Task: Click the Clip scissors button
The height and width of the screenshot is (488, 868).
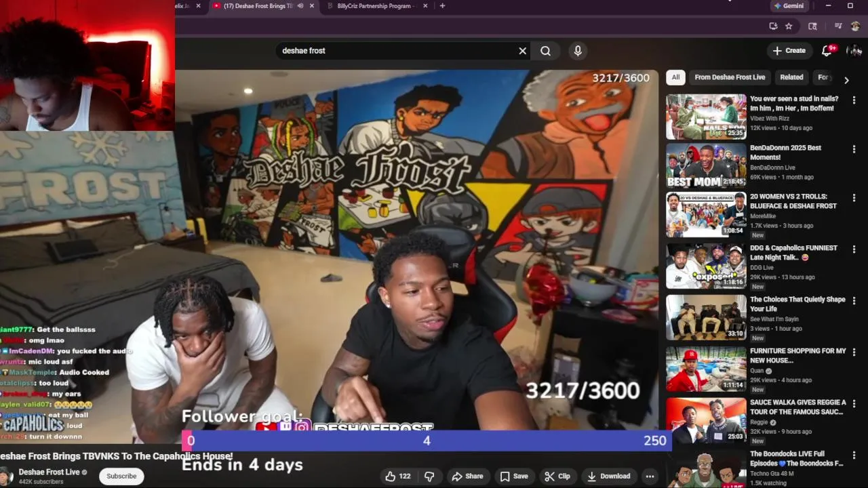Action: pyautogui.click(x=557, y=476)
